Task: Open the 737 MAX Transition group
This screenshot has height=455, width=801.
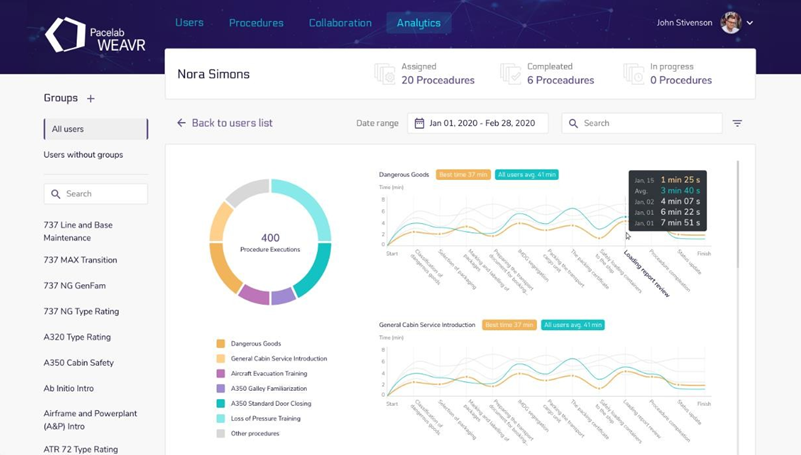Action: (80, 260)
